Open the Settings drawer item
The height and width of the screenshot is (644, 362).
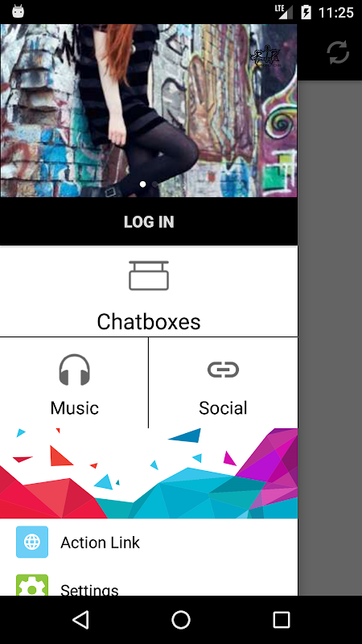tap(149, 584)
